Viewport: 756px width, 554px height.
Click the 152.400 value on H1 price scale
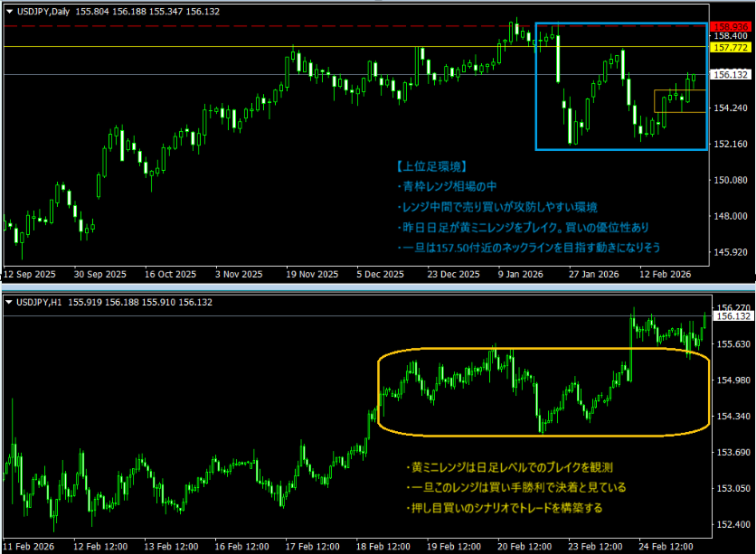click(733, 524)
